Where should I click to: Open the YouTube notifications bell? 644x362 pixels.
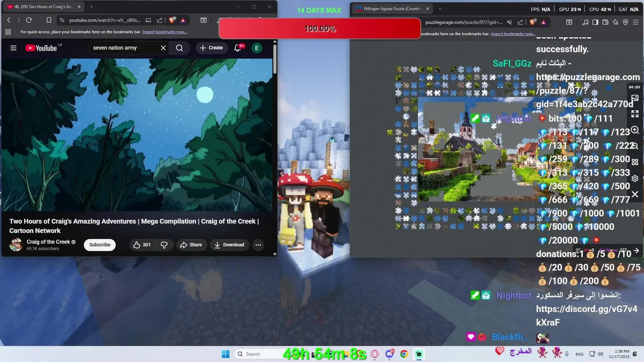pyautogui.click(x=238, y=48)
